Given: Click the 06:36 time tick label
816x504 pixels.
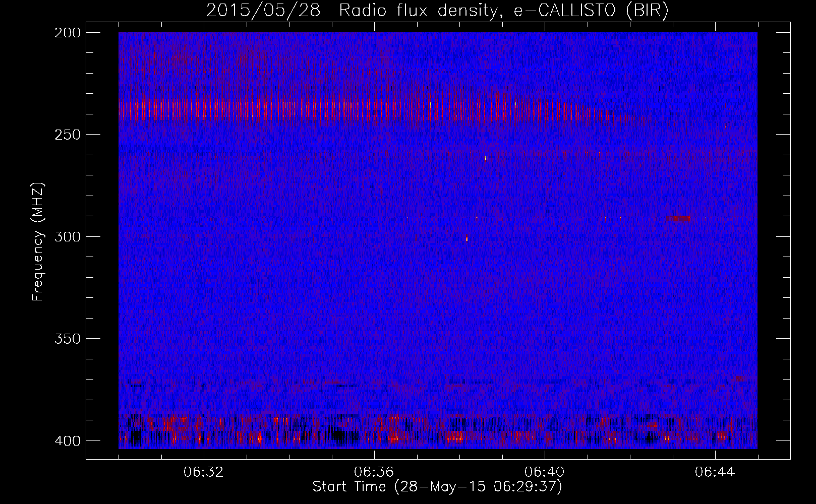Looking at the screenshot, I should (x=374, y=472).
